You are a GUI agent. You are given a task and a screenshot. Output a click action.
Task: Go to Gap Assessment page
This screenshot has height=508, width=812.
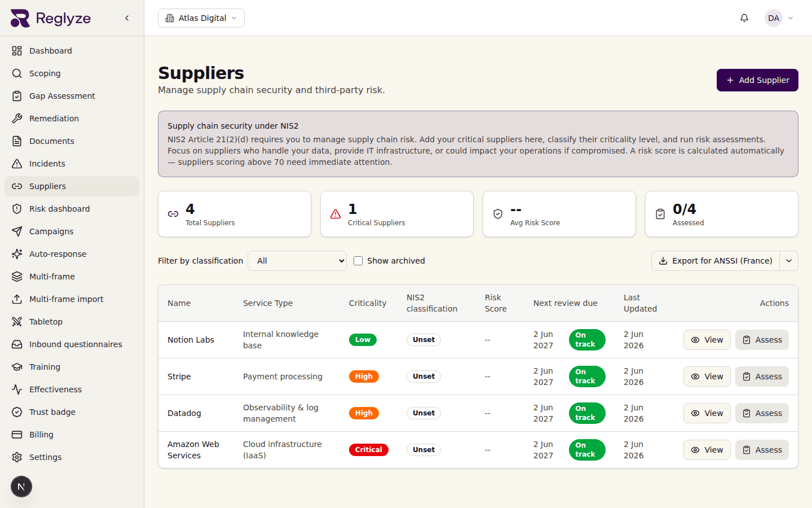[x=72, y=96]
